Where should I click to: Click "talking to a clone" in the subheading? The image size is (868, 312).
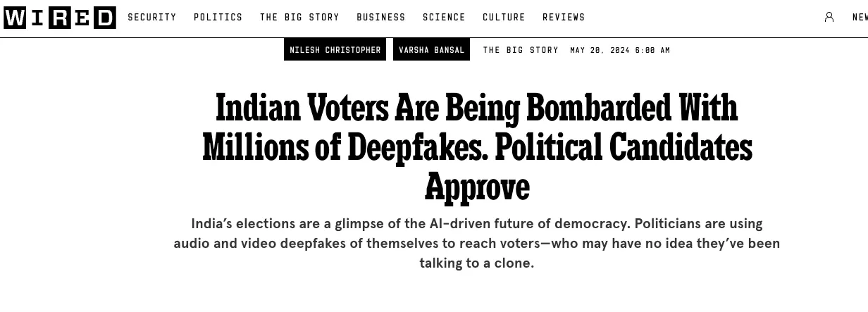pyautogui.click(x=477, y=263)
